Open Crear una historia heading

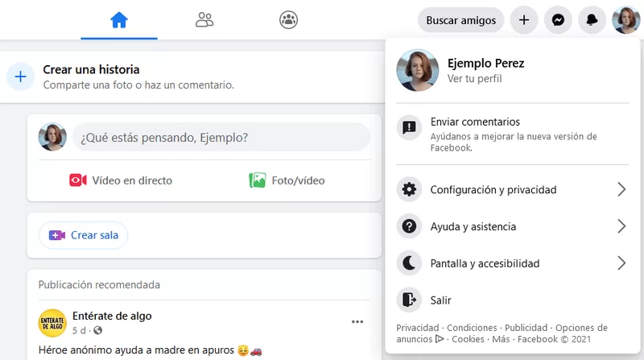91,69
